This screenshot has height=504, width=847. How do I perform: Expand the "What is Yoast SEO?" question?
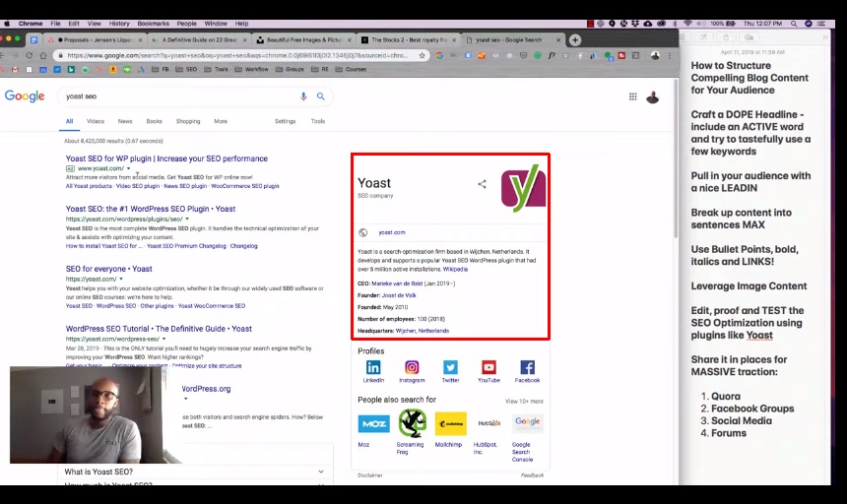point(195,472)
